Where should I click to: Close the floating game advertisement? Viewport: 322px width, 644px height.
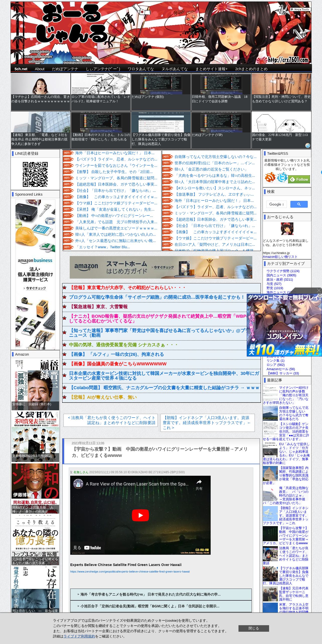[319, 290]
